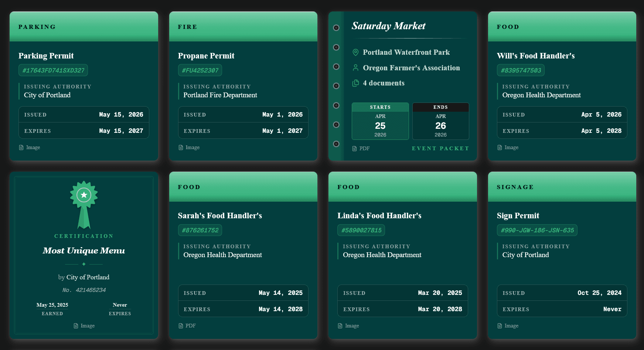The width and height of the screenshot is (644, 350).
Task: Click expiry date May 15, 2027
Action: pyautogui.click(x=121, y=131)
